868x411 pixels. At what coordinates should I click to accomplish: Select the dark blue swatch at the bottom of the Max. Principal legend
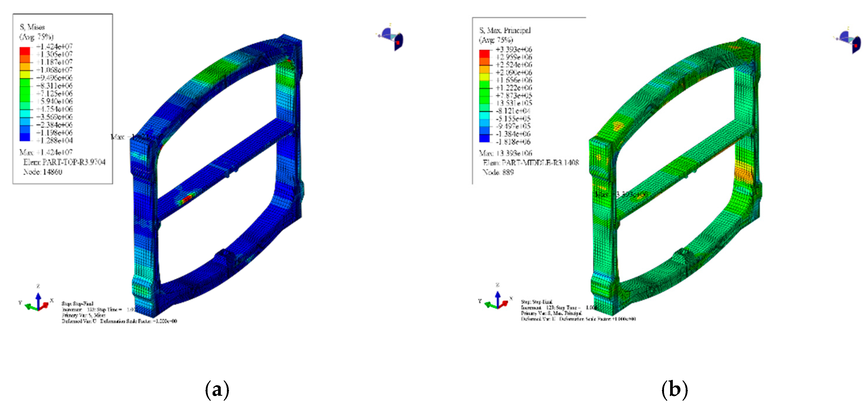[x=484, y=138]
